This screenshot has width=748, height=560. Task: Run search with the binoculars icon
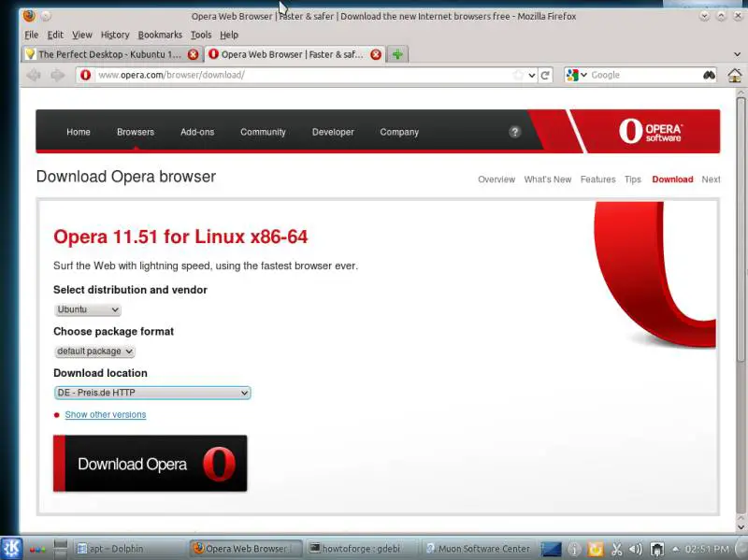(x=709, y=75)
